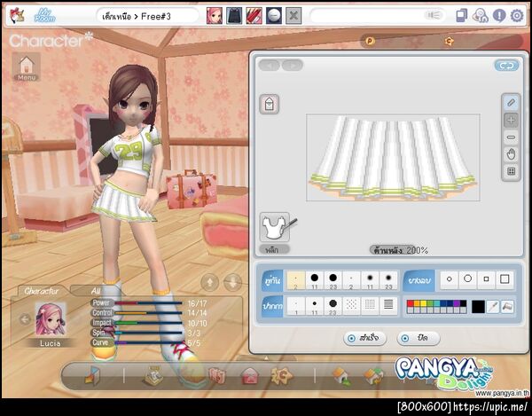
Task: Click the megaphone chat input field
Action: (378, 16)
